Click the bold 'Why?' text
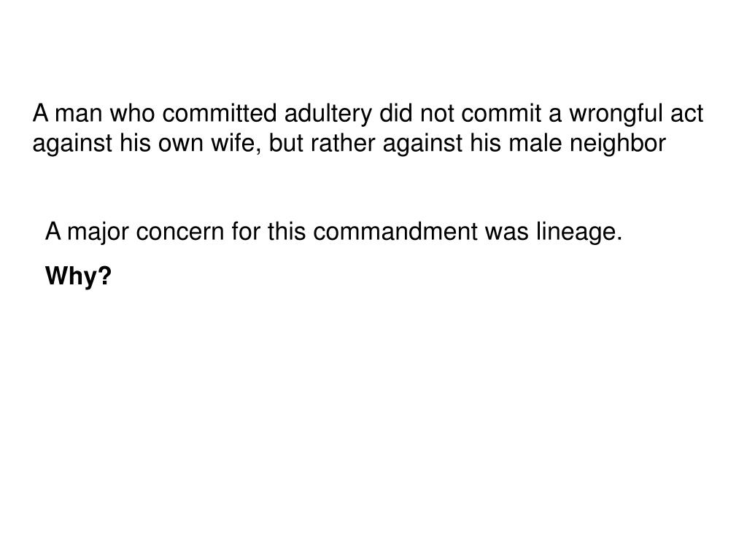This screenshot has height=560, width=747. point(78,276)
